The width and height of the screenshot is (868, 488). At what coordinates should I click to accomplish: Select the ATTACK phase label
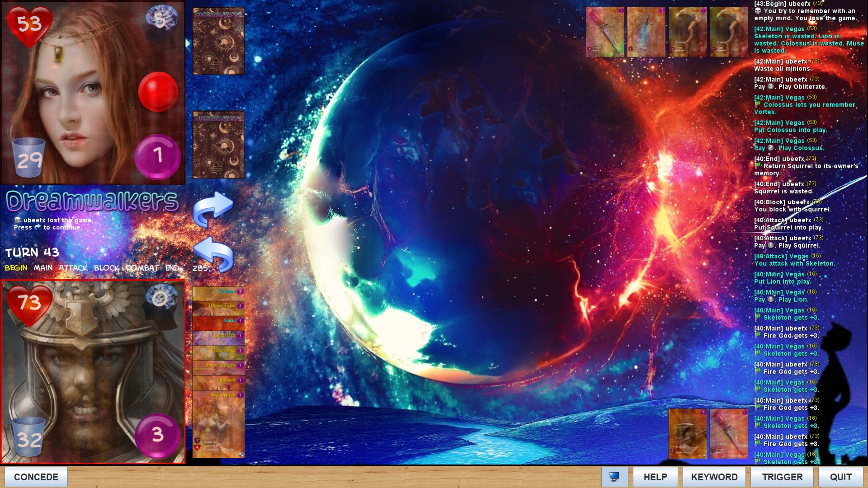73,268
